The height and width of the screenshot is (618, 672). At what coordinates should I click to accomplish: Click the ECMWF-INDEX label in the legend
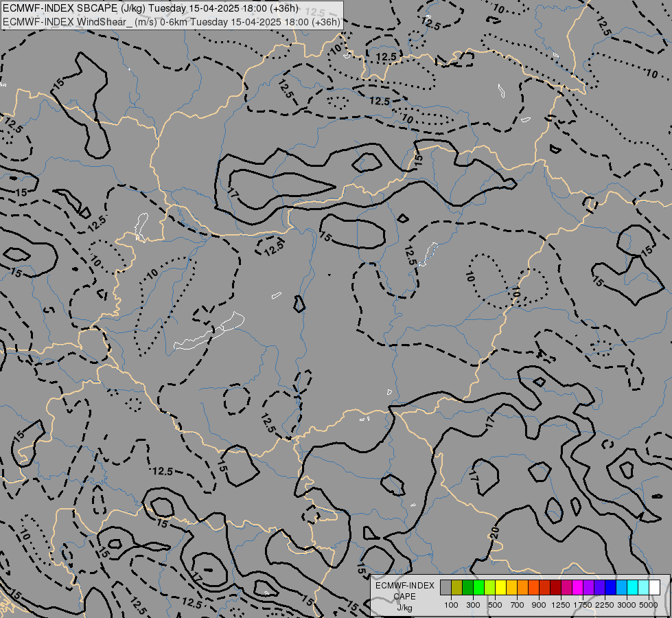tap(405, 586)
